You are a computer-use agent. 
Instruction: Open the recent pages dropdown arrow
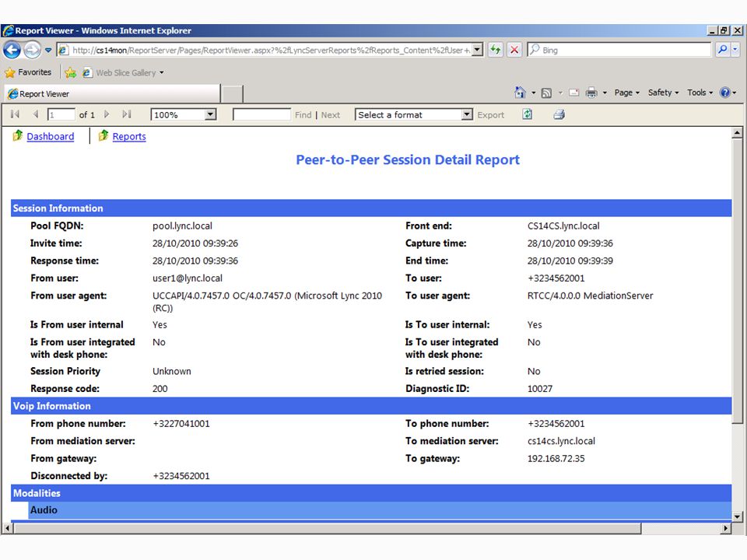48,50
